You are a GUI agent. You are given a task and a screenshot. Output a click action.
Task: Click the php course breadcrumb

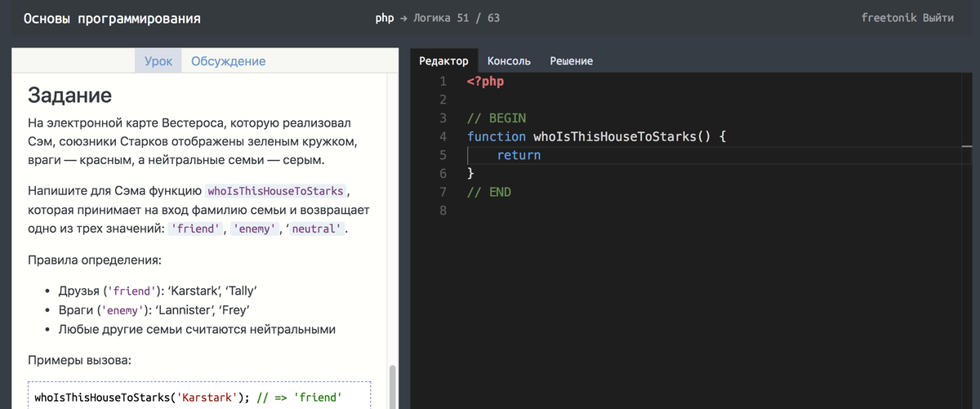385,18
